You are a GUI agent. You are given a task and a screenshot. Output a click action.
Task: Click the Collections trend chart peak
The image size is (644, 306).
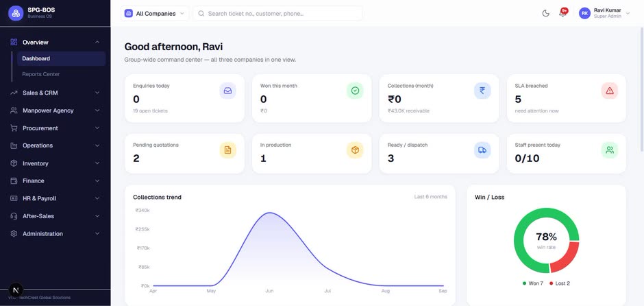tap(269, 213)
